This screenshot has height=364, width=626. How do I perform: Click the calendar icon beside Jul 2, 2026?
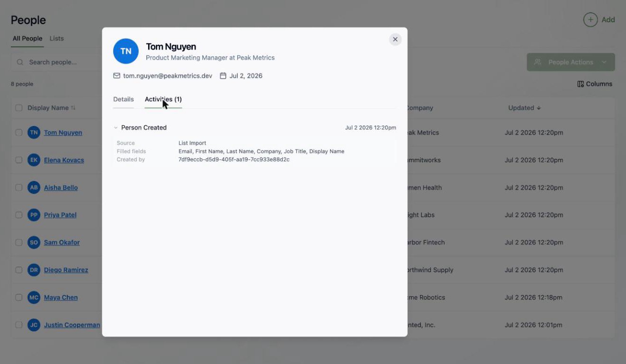[223, 76]
